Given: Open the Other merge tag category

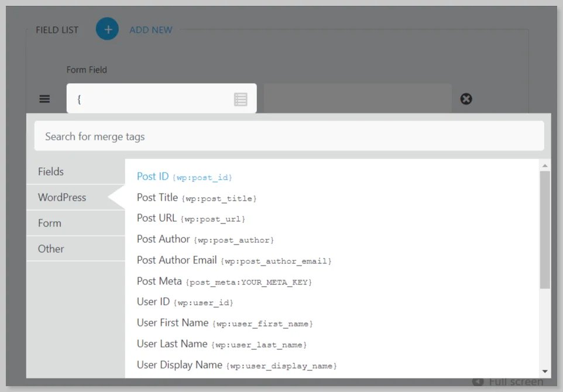Looking at the screenshot, I should coord(51,249).
